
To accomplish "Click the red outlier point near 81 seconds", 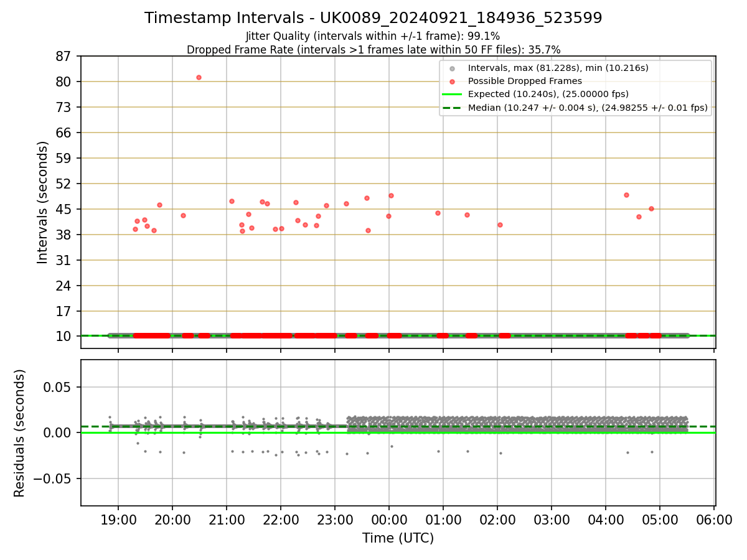I will coord(199,77).
